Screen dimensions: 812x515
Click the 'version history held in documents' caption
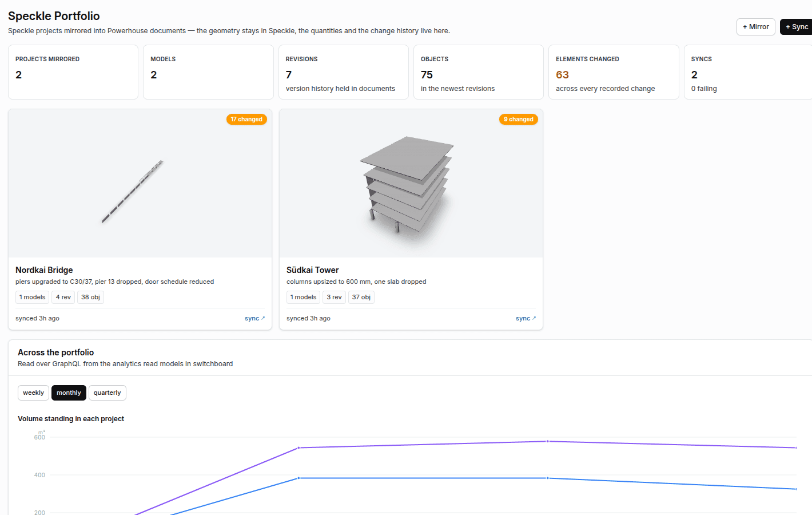click(x=340, y=89)
